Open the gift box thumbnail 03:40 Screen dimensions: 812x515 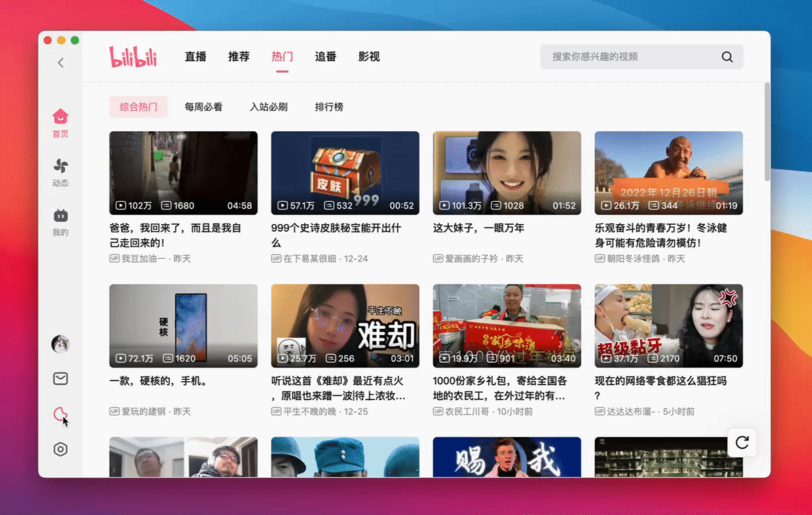coord(507,326)
